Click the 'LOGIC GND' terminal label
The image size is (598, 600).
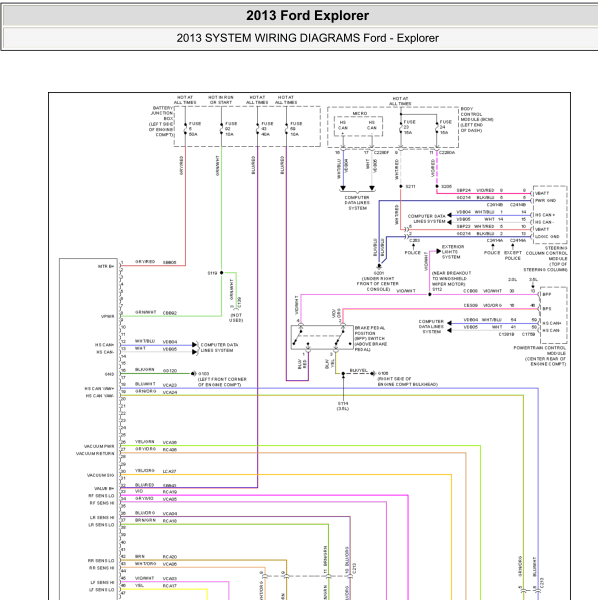[x=547, y=236]
